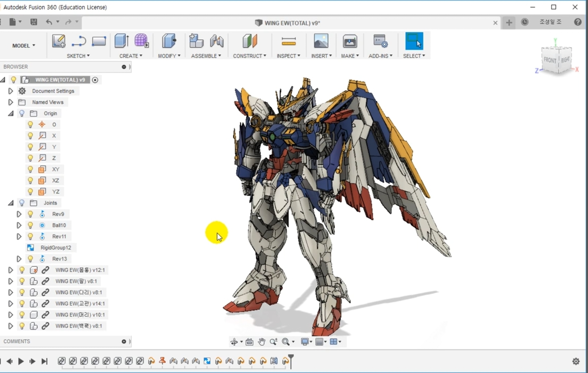
Task: Collapse the Origin folder
Action: (x=11, y=113)
